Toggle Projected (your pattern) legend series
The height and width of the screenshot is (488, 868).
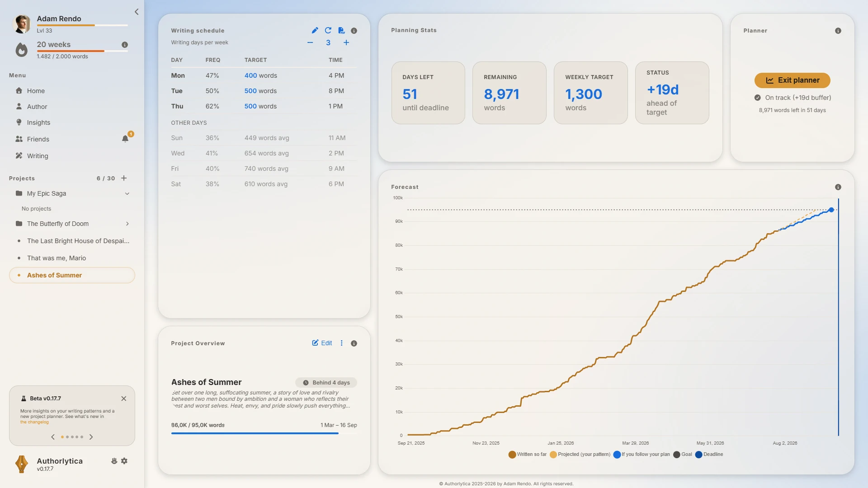coord(580,455)
